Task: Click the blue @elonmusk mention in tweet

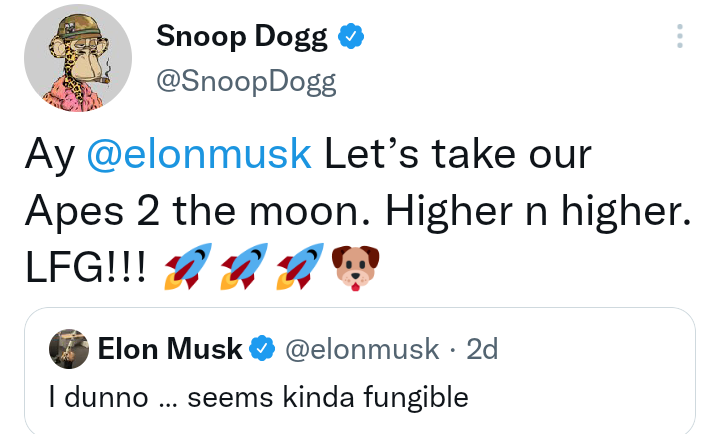Action: point(200,156)
